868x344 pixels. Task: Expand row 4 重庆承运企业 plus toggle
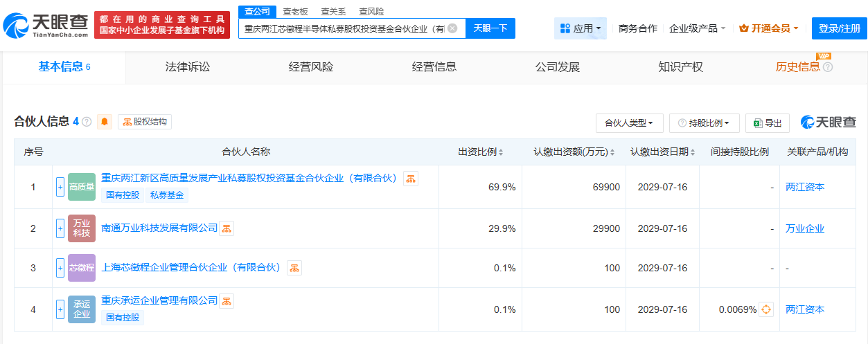click(x=60, y=309)
